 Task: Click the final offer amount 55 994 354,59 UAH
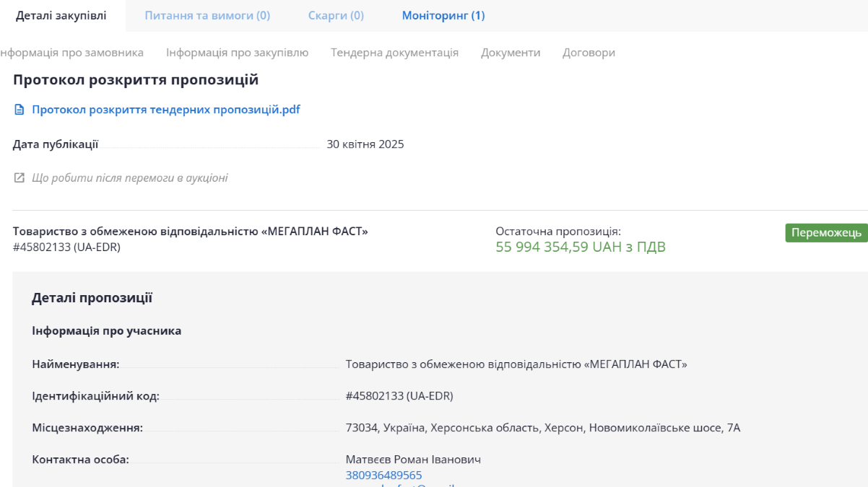pyautogui.click(x=580, y=247)
